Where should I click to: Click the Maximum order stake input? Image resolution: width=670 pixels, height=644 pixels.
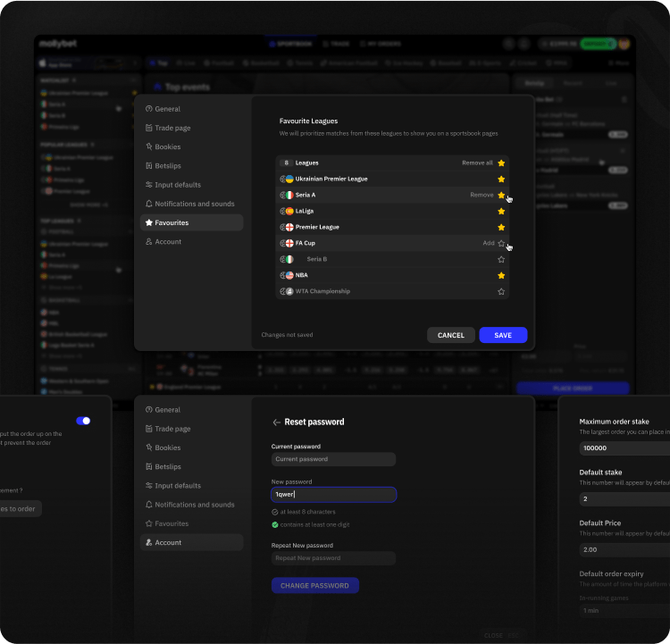click(624, 448)
